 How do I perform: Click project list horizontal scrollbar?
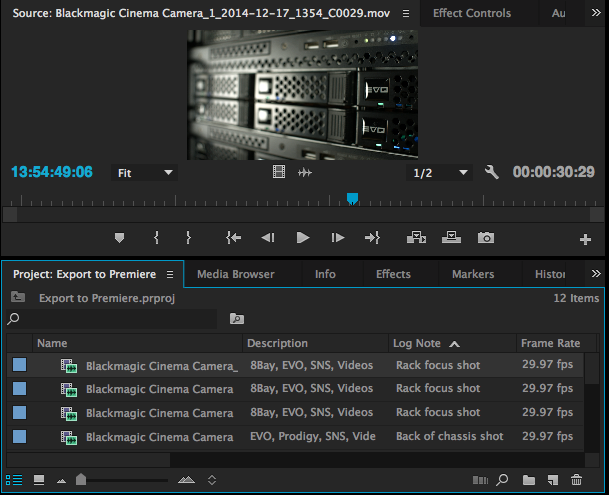[89, 460]
